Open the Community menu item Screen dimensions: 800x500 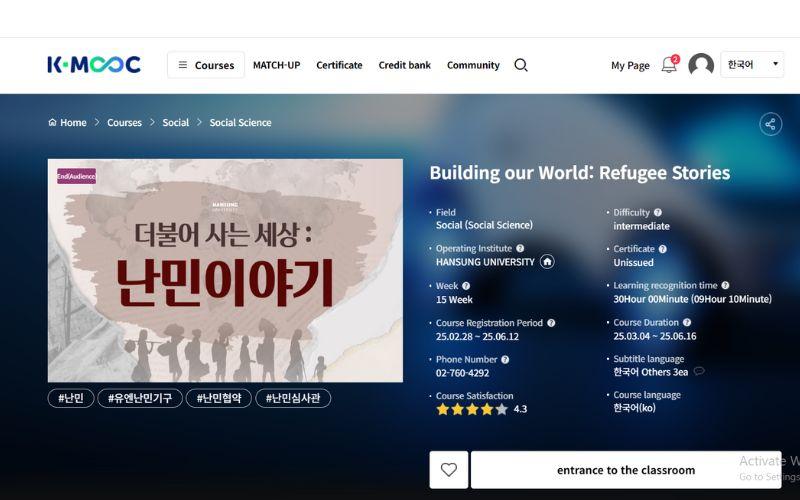pos(473,65)
